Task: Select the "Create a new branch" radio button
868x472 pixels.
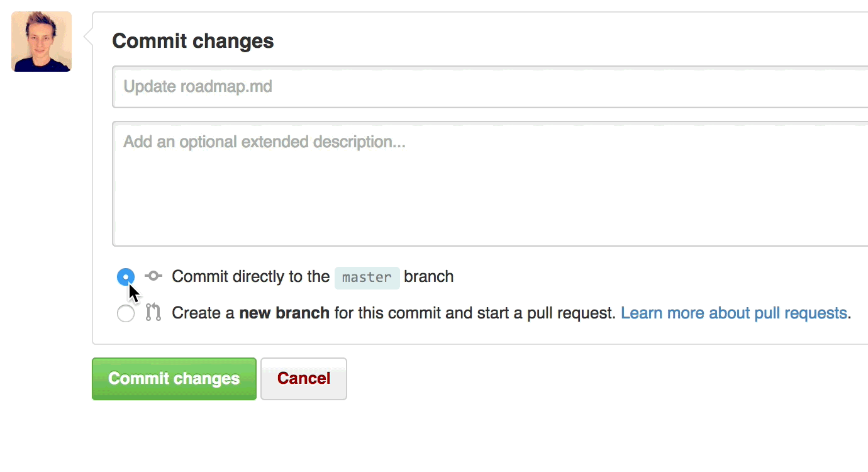Action: 126,313
